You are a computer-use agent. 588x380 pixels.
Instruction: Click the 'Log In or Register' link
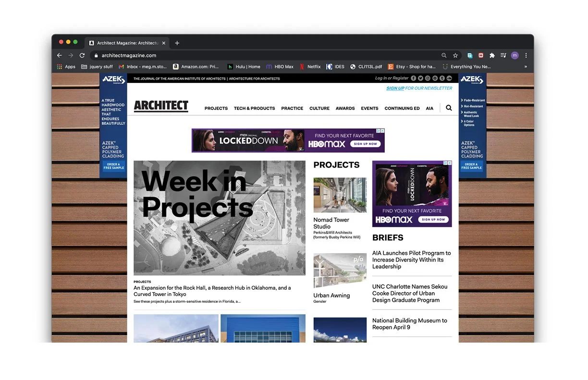pos(392,78)
